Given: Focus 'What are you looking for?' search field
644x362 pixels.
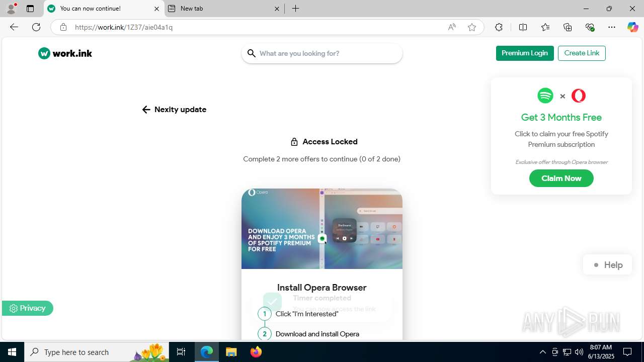Looking at the screenshot, I should click(x=322, y=53).
